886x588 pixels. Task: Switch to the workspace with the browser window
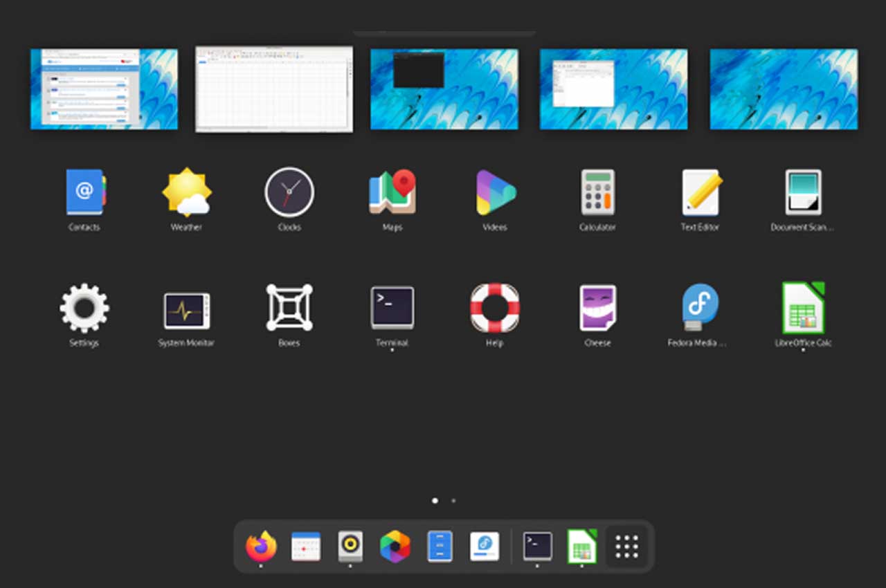point(104,89)
